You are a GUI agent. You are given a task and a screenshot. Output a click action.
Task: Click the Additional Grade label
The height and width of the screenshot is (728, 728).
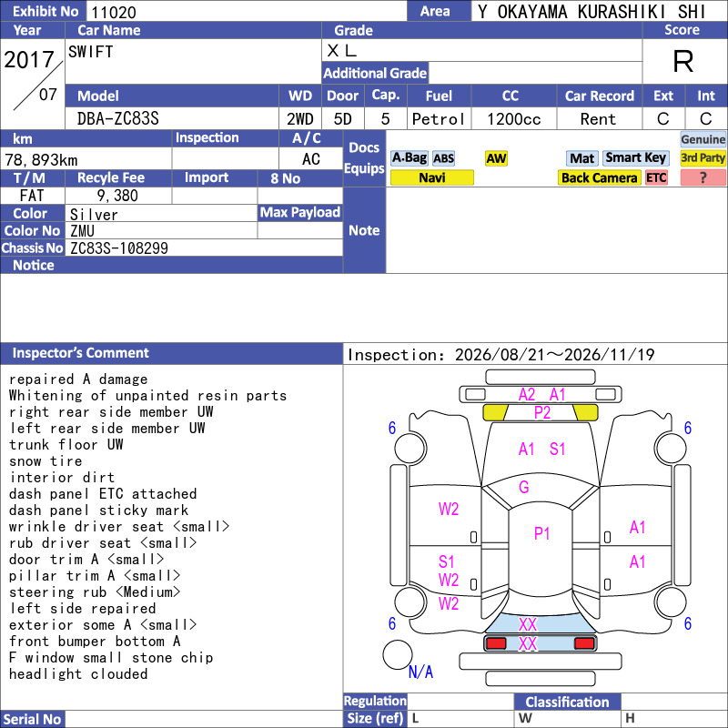pyautogui.click(x=375, y=73)
